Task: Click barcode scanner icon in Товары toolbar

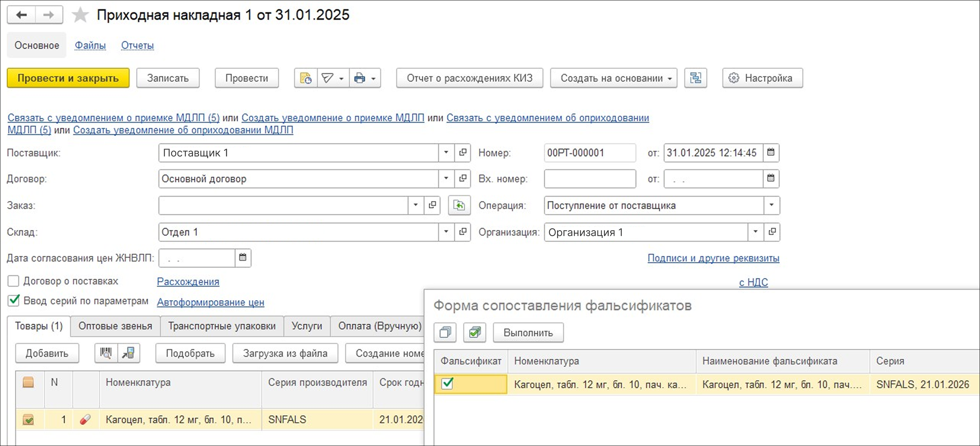Action: tap(106, 353)
